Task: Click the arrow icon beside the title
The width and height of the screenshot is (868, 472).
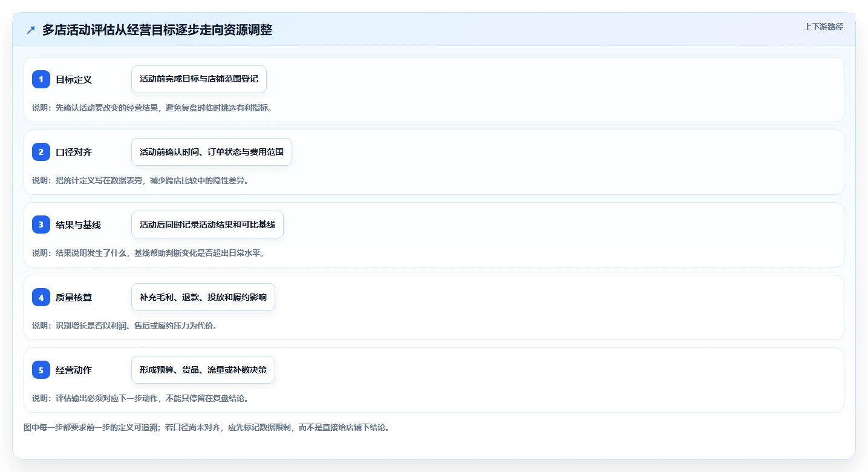Action: 31,30
